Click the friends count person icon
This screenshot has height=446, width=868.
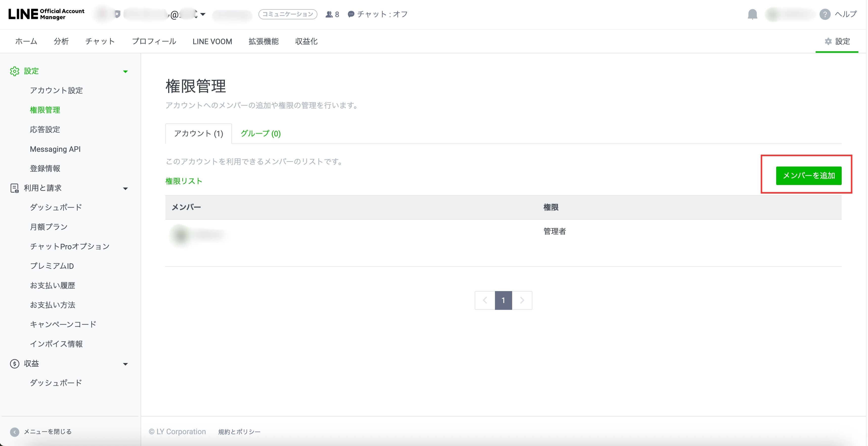click(x=329, y=14)
